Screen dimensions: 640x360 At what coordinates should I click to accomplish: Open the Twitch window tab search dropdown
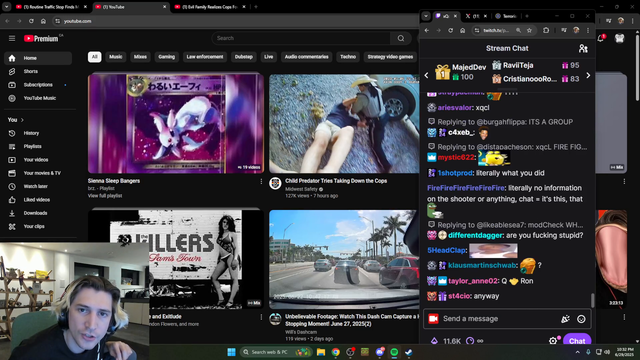point(426,16)
